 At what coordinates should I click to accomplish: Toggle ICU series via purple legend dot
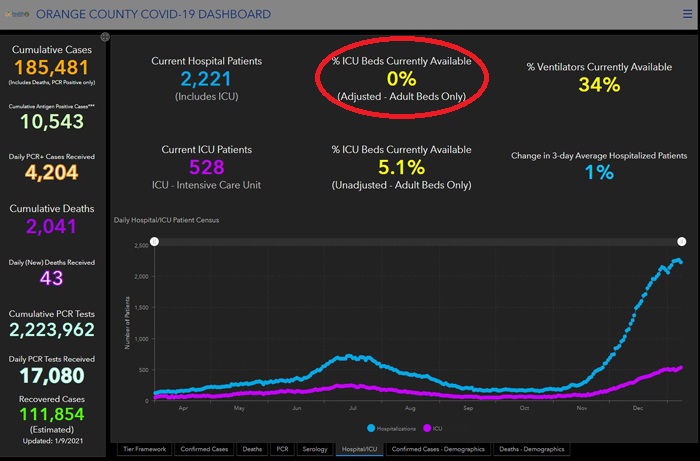point(427,428)
